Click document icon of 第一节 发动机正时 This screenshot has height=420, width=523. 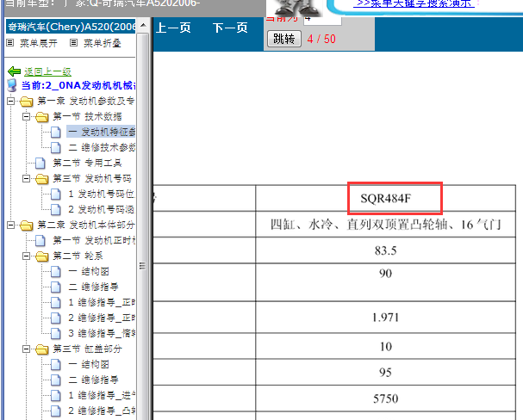point(40,240)
